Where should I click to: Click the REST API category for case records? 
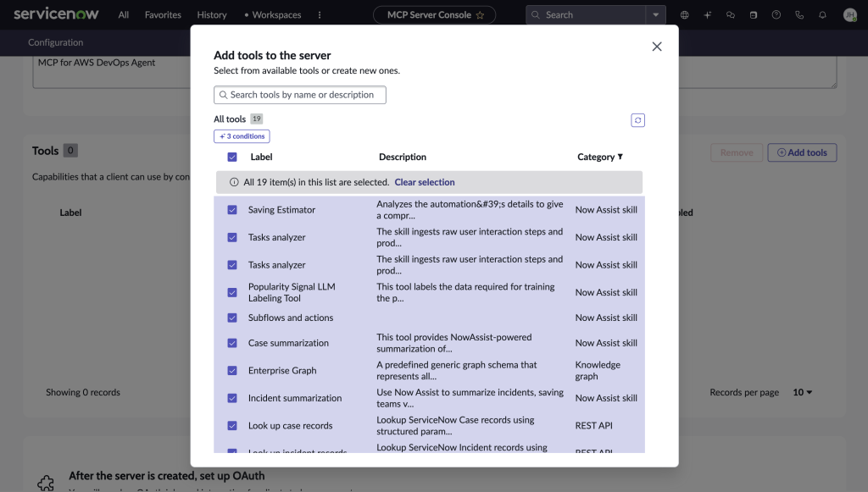(594, 426)
